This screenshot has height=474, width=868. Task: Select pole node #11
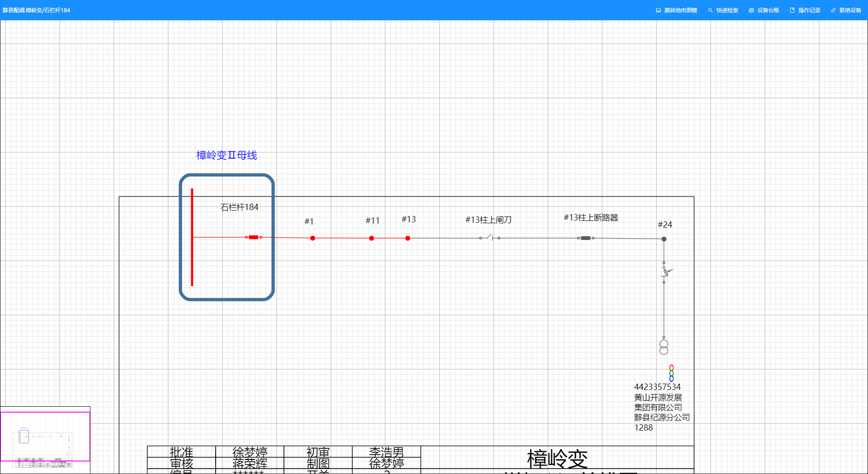[371, 238]
